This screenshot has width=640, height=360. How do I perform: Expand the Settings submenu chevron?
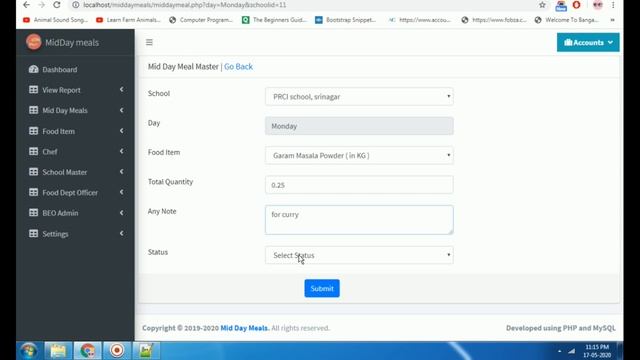pyautogui.click(x=122, y=233)
